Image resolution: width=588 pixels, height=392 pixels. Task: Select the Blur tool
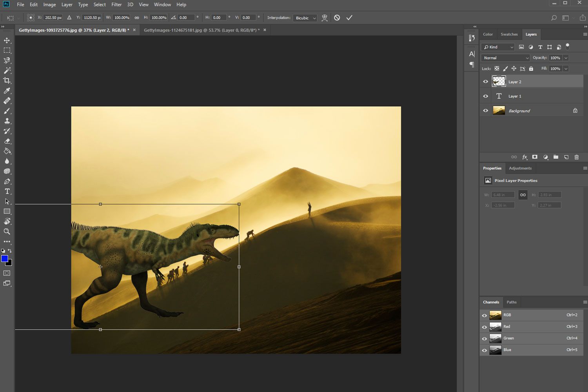pyautogui.click(x=7, y=161)
